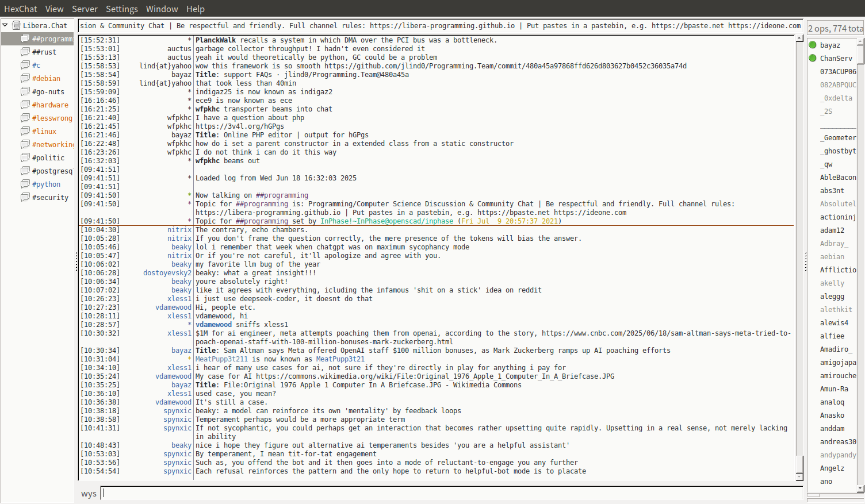The width and height of the screenshot is (865, 504).
Task: Open the 3v4l.org/hGPgs link
Action: tap(239, 126)
